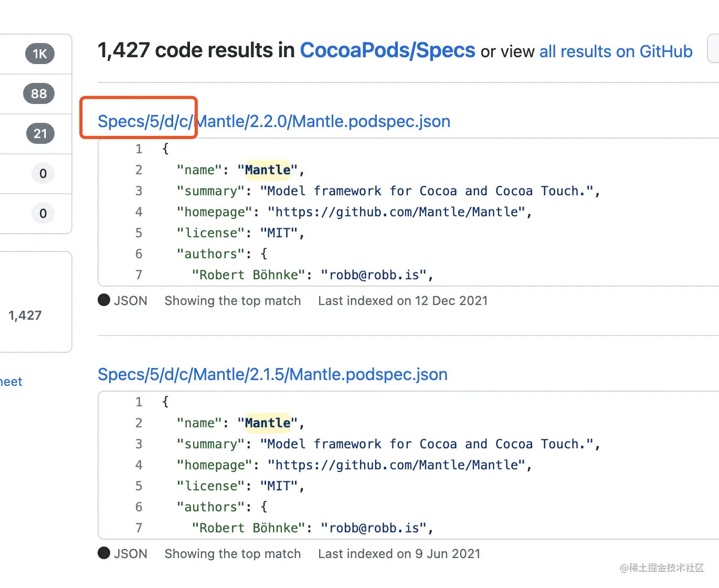This screenshot has height=588, width=719.
Task: Select the sidebar row with 21 count
Action: [x=36, y=134]
